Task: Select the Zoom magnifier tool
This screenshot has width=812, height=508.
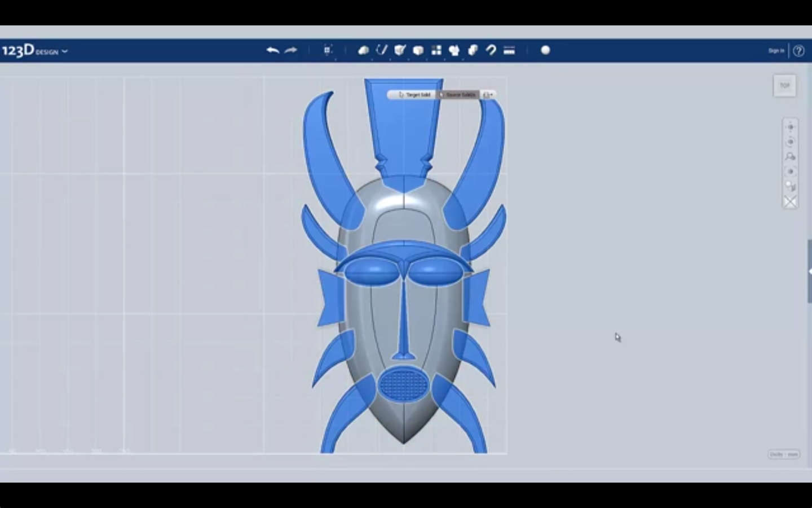Action: pos(790,157)
